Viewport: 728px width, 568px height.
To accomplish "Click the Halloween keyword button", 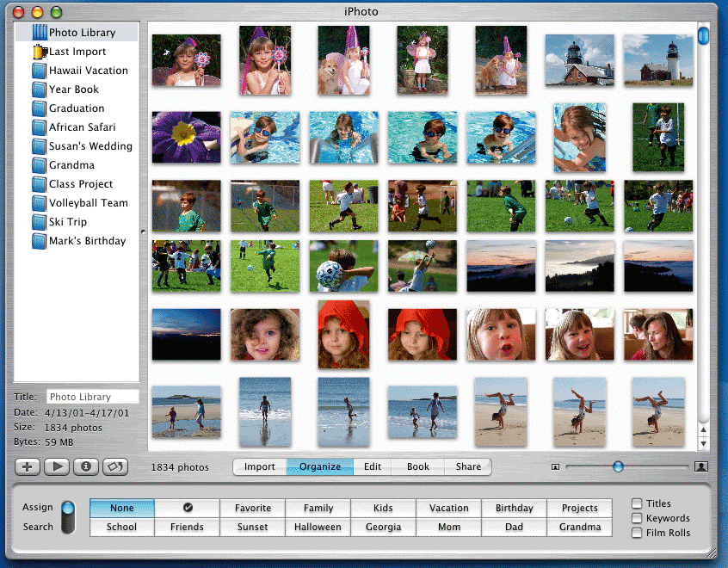I will click(318, 527).
